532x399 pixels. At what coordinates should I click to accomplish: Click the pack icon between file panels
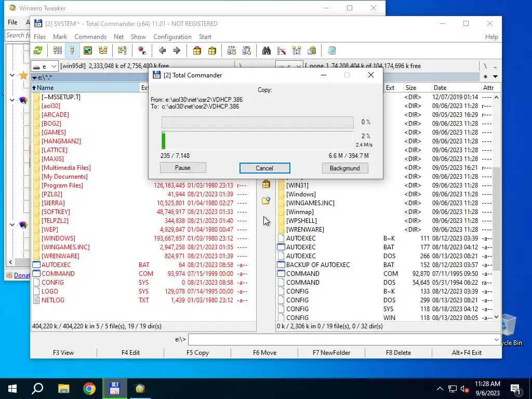point(266,184)
